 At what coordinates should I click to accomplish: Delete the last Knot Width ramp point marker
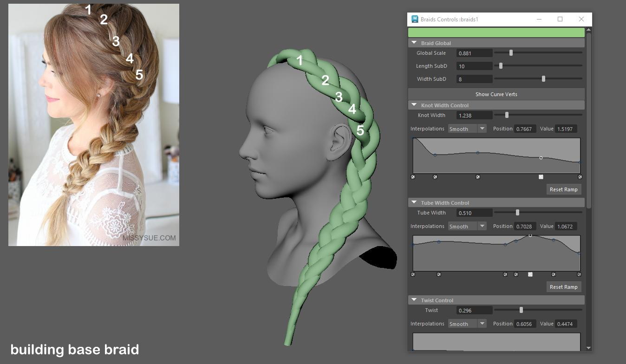pyautogui.click(x=580, y=177)
